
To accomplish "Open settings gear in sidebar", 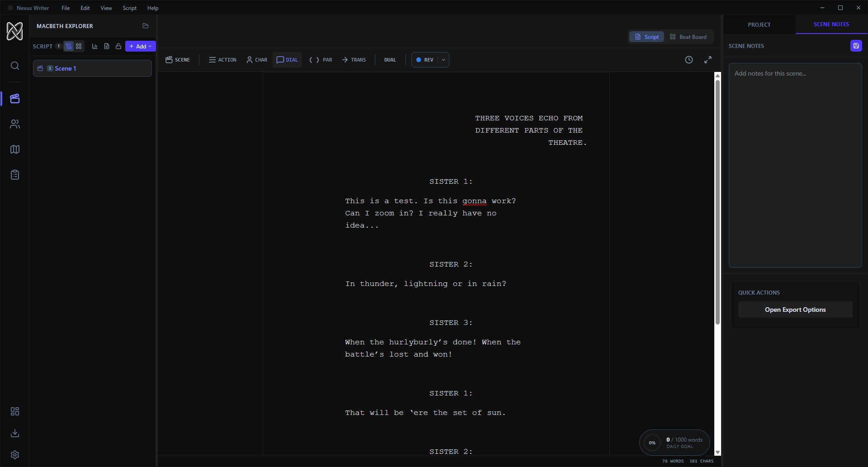I will [x=15, y=455].
